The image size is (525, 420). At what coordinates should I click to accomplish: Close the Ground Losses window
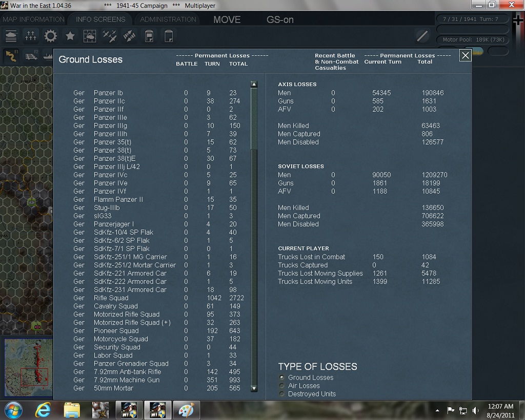coord(466,55)
